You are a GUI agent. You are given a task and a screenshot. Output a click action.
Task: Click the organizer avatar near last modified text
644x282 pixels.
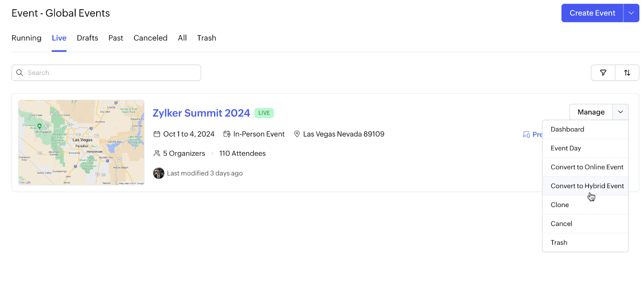(x=159, y=173)
